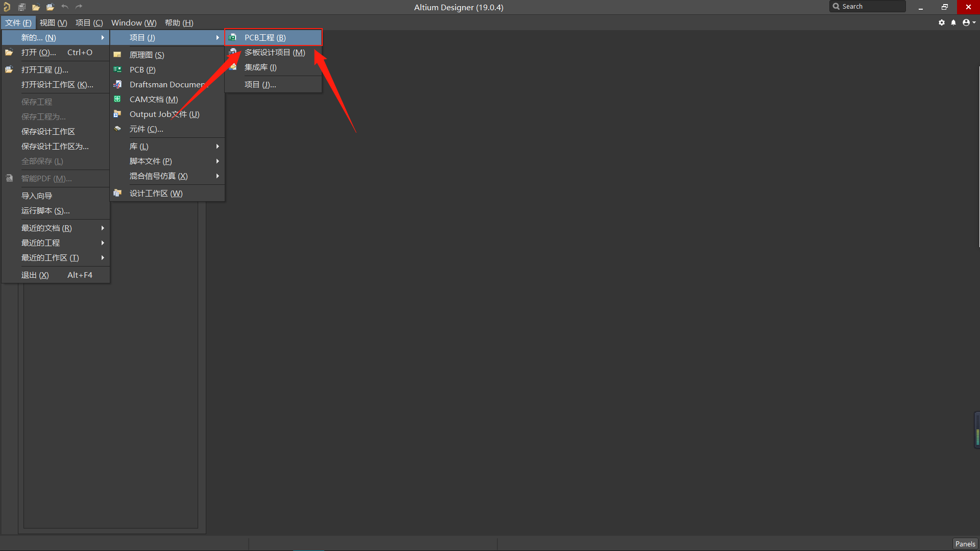Click the undo arrow icon
Image resolution: width=980 pixels, height=551 pixels.
65,7
